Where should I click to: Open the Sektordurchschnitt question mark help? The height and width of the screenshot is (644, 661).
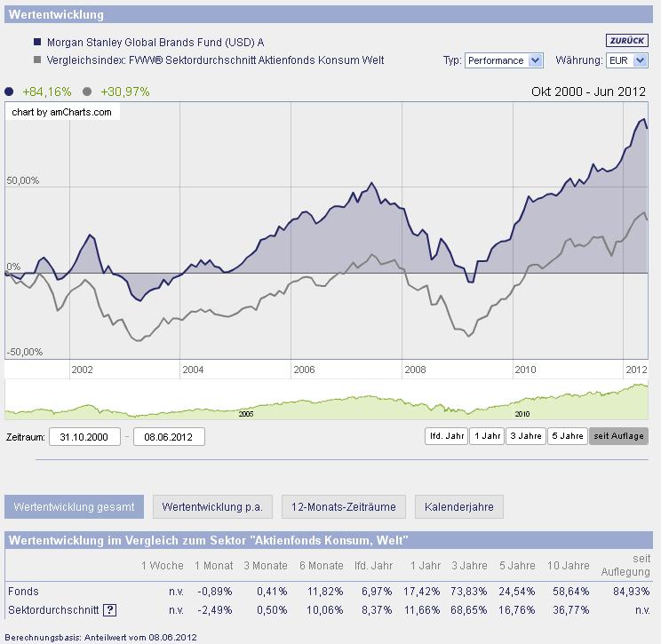[110, 610]
